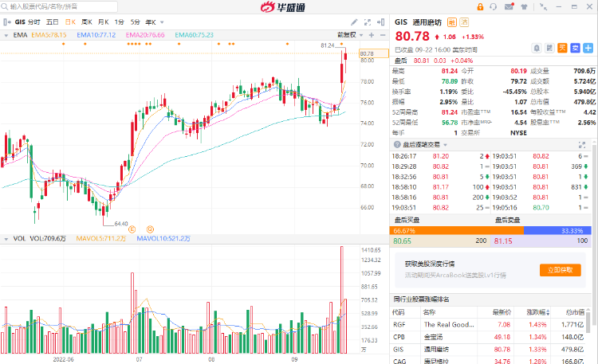Click the price alert bell icon
Image resolution: width=598 pixels, height=364 pixels.
click(537, 48)
